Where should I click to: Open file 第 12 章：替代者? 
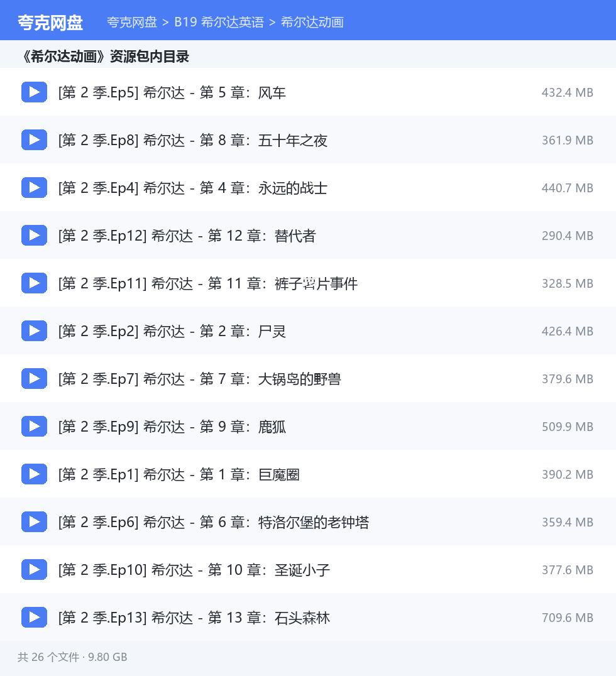tap(187, 236)
